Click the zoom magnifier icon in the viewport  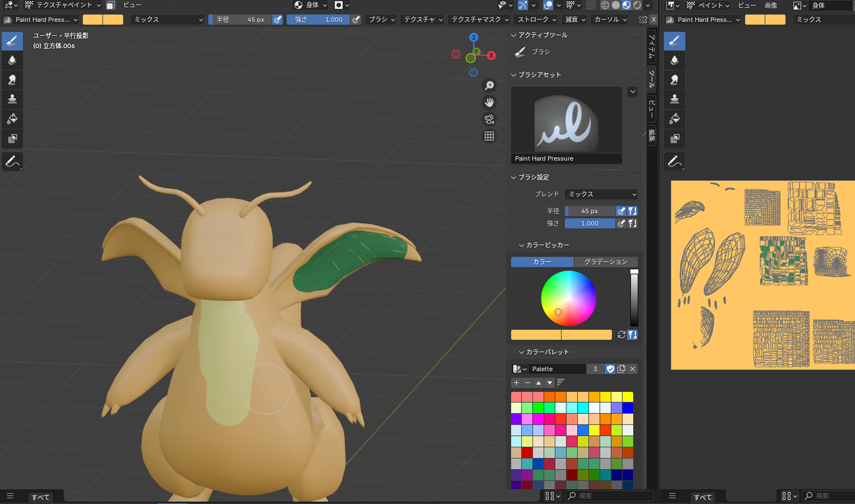click(x=489, y=85)
